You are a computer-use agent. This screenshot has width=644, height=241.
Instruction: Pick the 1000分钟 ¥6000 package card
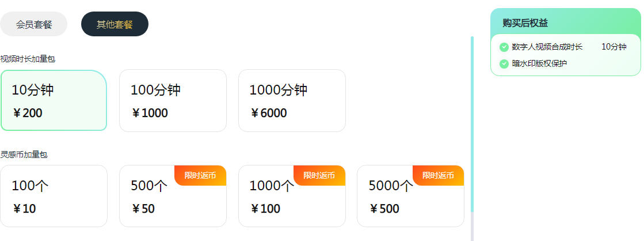[x=292, y=100]
